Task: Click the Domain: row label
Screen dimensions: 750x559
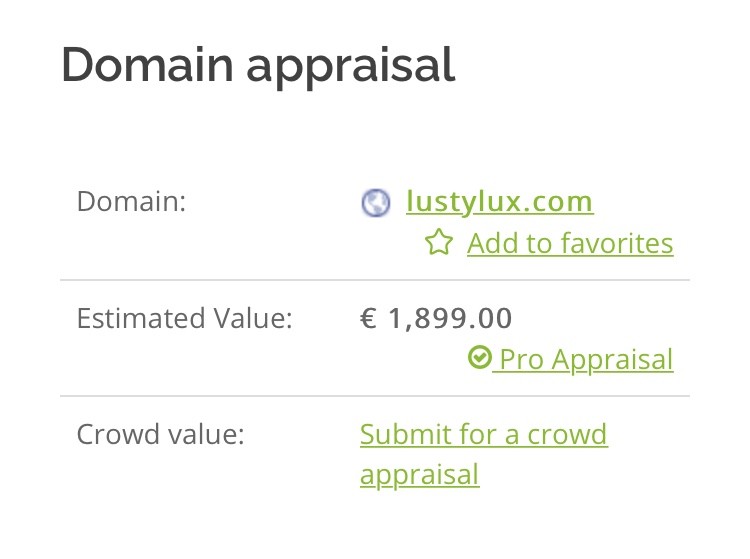Action: click(x=132, y=201)
